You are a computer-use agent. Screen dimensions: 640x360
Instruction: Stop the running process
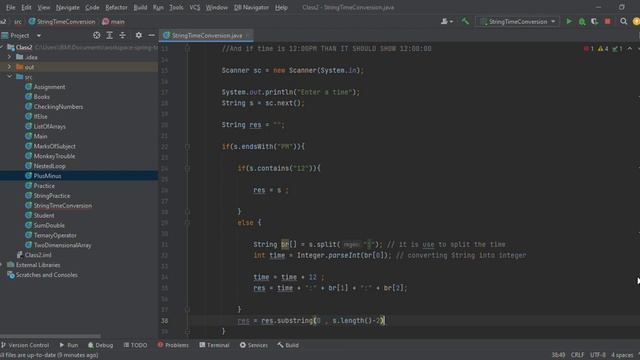click(x=608, y=21)
